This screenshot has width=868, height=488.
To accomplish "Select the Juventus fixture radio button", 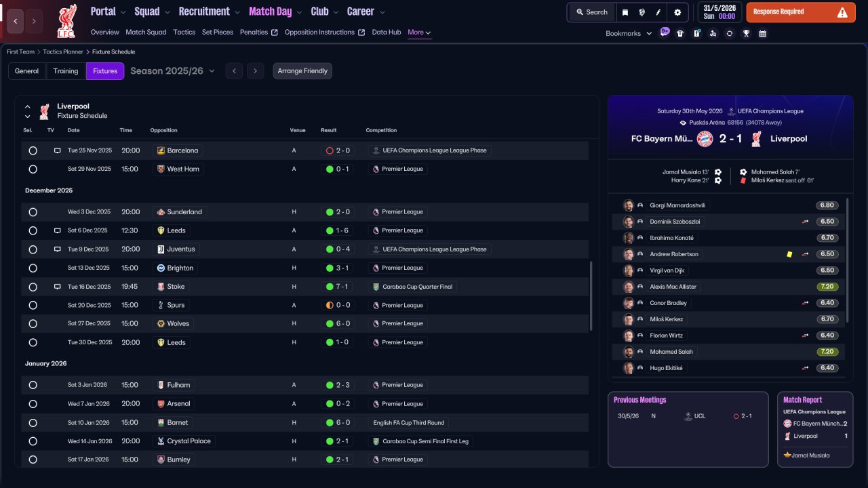I will (x=33, y=249).
